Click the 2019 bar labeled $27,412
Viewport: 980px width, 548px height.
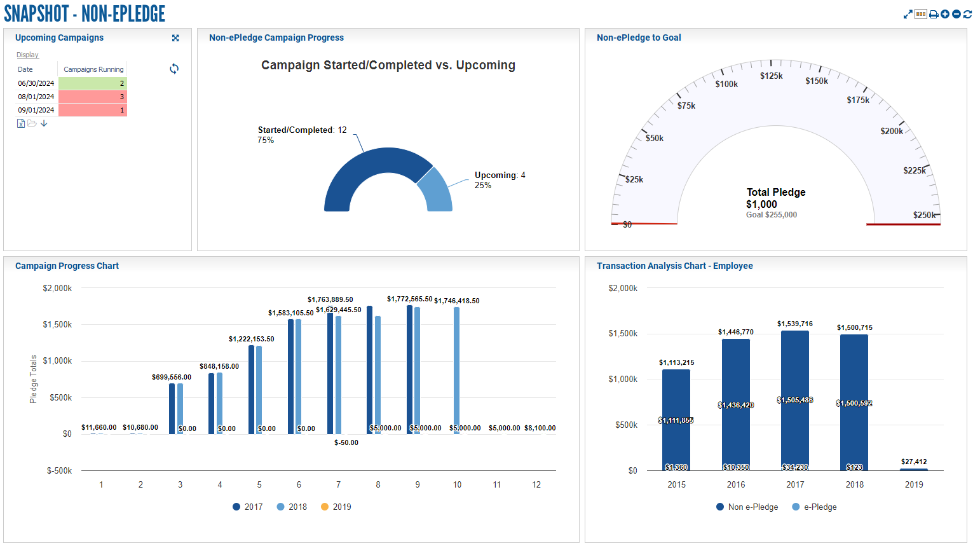coord(914,469)
